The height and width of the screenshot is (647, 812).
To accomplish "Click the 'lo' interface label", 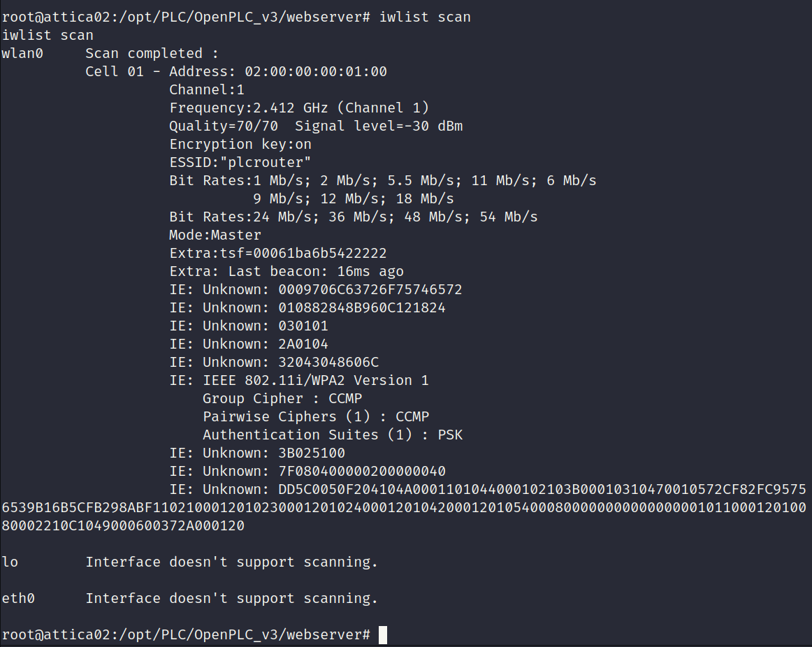I will pyautogui.click(x=10, y=562).
